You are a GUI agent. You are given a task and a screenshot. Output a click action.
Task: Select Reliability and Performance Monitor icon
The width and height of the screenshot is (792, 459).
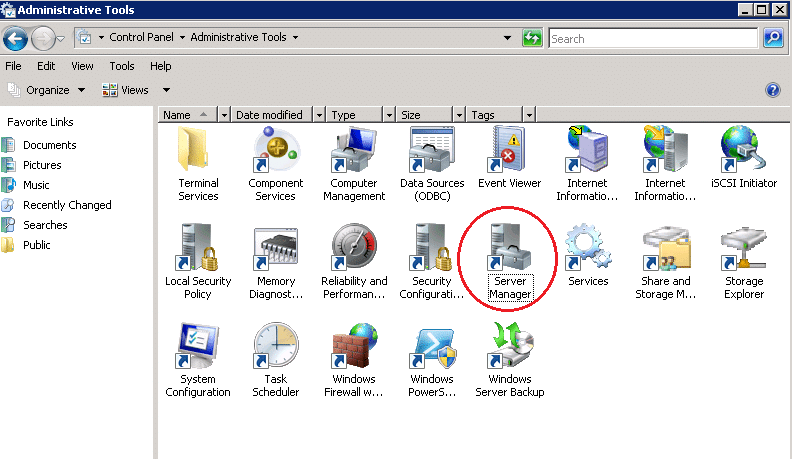coord(354,262)
